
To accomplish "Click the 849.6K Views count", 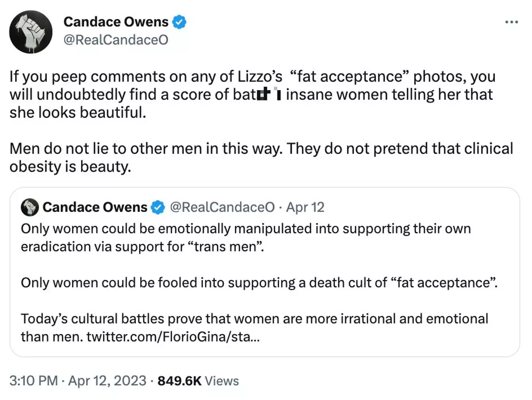I will 198,381.
